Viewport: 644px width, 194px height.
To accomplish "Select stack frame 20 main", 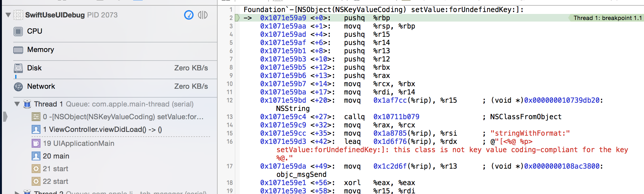I will (56, 156).
